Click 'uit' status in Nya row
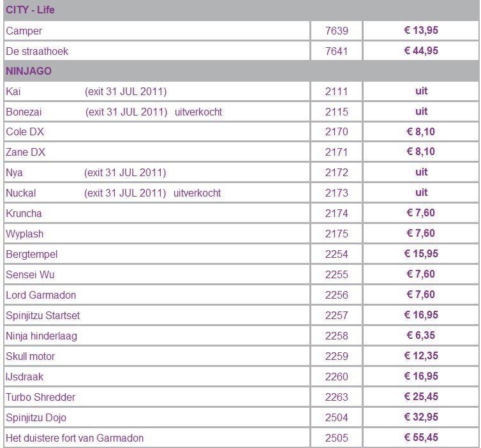Screen dimensions: 481x448 point(421,172)
